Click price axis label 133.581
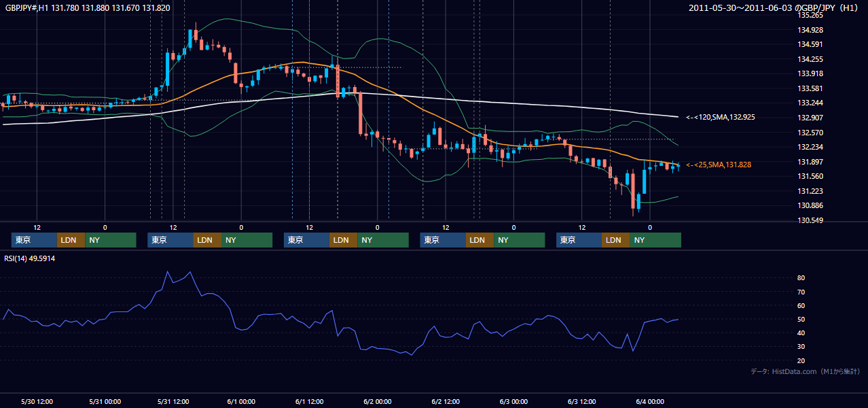 (x=810, y=88)
